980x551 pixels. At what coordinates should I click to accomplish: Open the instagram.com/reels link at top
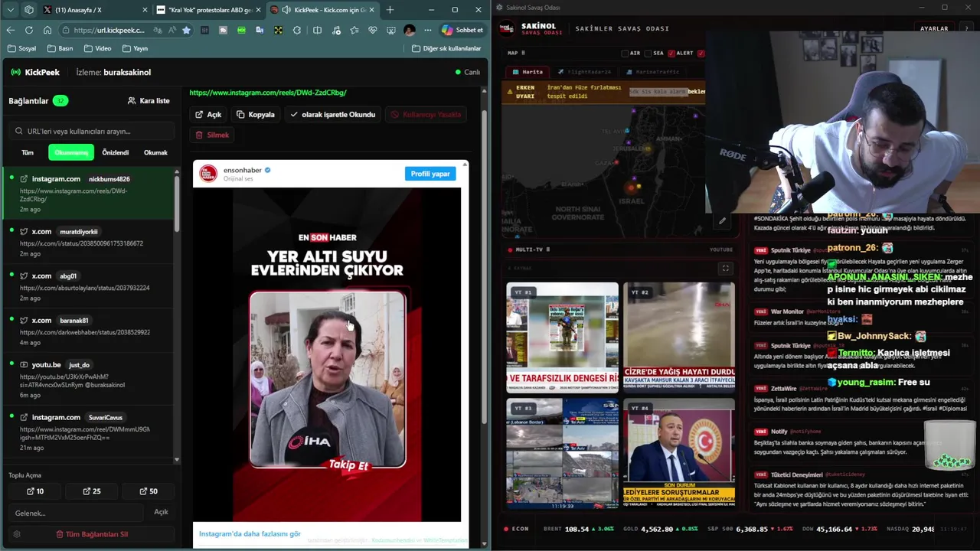tap(268, 93)
